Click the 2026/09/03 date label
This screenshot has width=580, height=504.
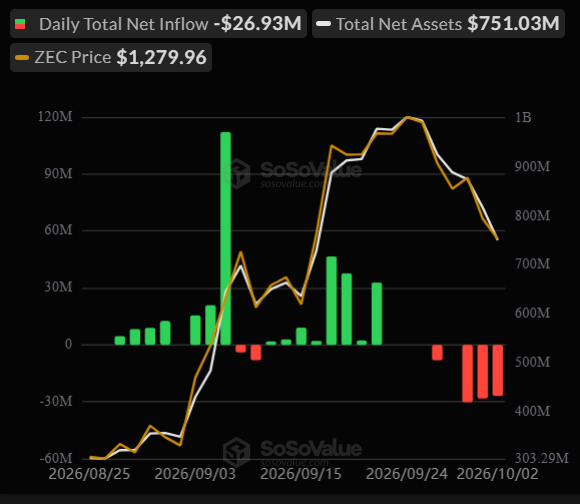click(x=195, y=474)
